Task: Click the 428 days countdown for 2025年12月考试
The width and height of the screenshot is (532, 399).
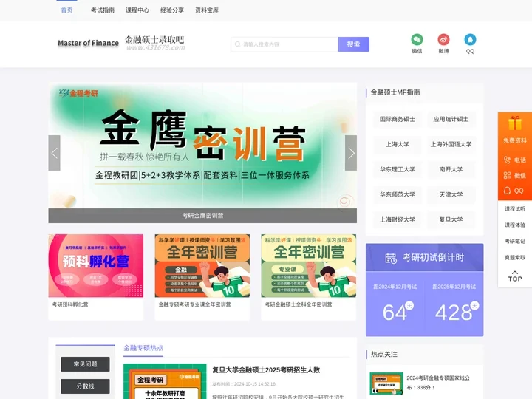Action: click(454, 313)
